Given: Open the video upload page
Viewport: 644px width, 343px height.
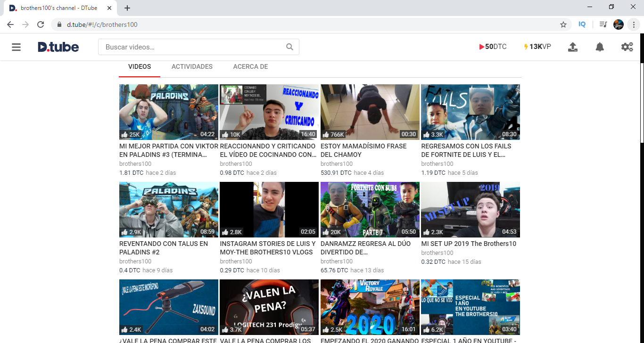Looking at the screenshot, I should tap(573, 47).
